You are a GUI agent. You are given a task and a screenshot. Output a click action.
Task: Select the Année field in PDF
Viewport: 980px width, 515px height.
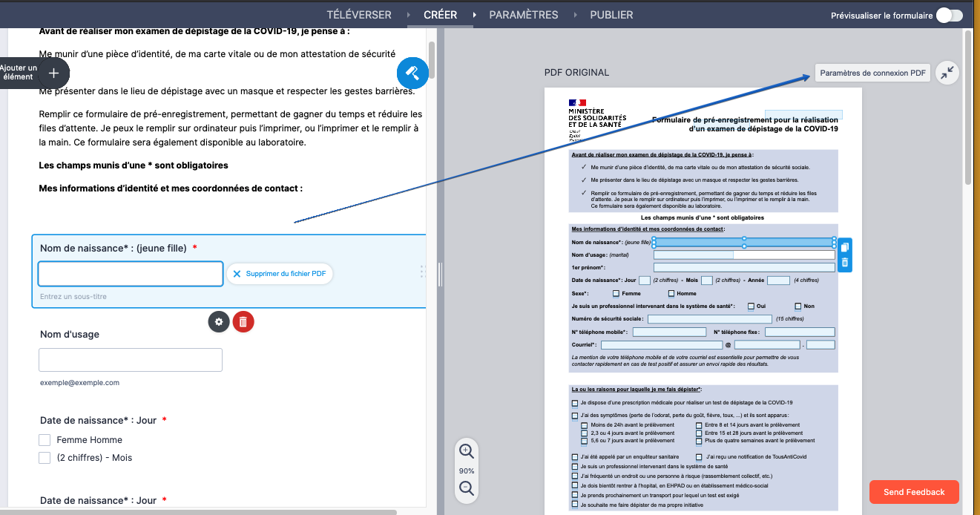pos(778,281)
